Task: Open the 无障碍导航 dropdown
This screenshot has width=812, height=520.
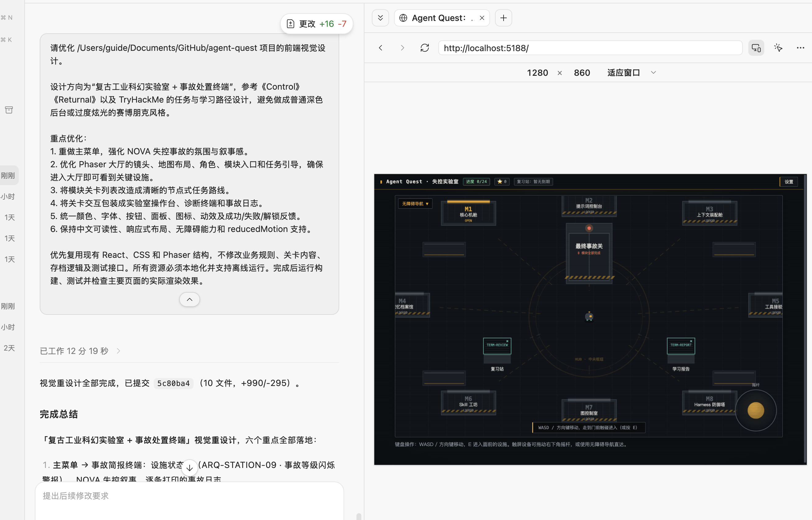Action: click(x=415, y=204)
